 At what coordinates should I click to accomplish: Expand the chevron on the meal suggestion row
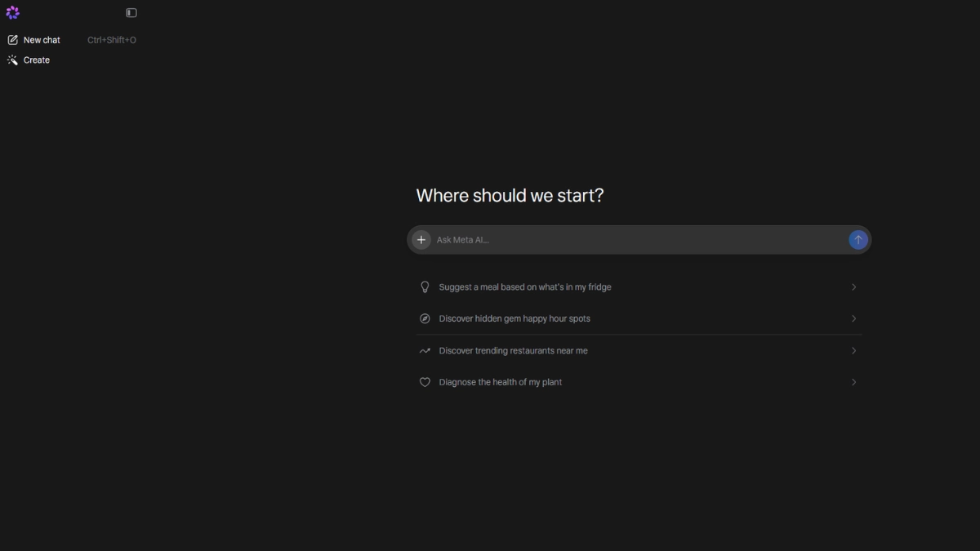coord(853,287)
